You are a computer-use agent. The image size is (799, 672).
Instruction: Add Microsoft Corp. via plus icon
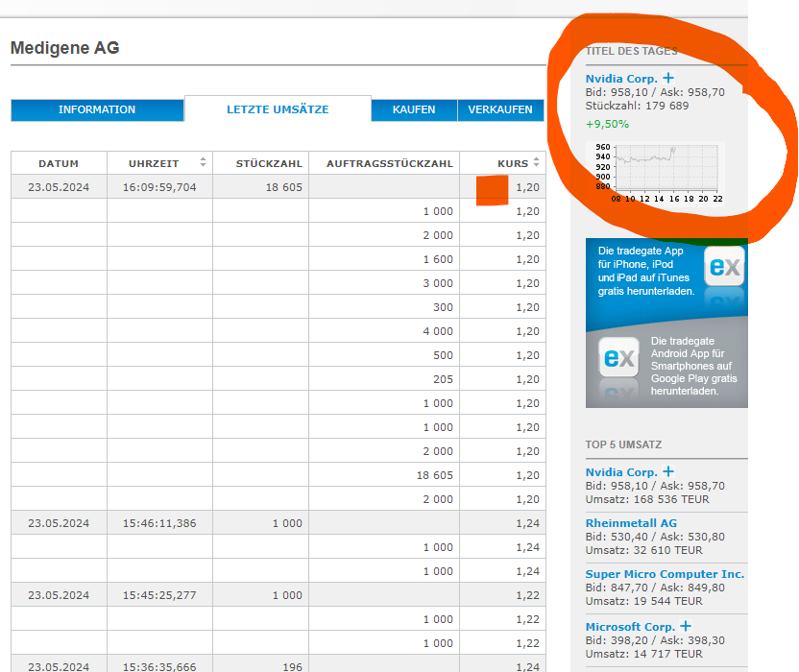(x=686, y=626)
